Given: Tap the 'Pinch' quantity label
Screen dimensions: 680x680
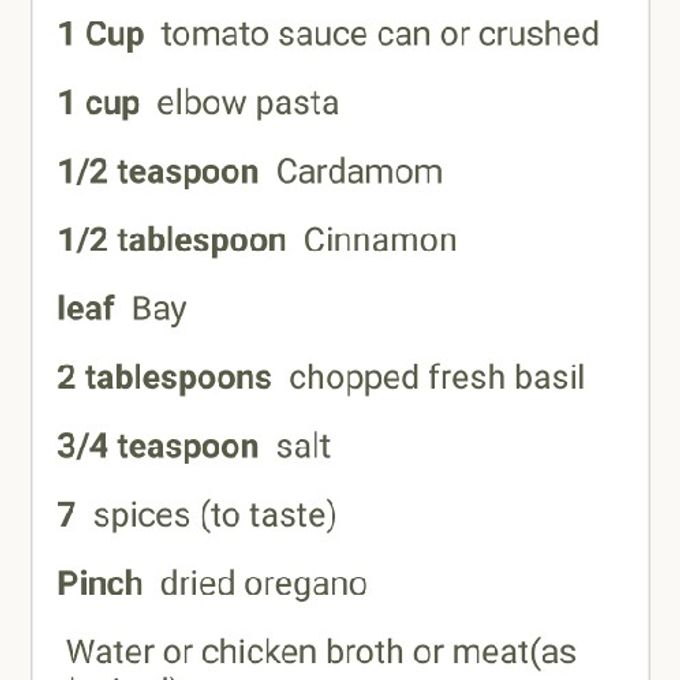Looking at the screenshot, I should (100, 583).
